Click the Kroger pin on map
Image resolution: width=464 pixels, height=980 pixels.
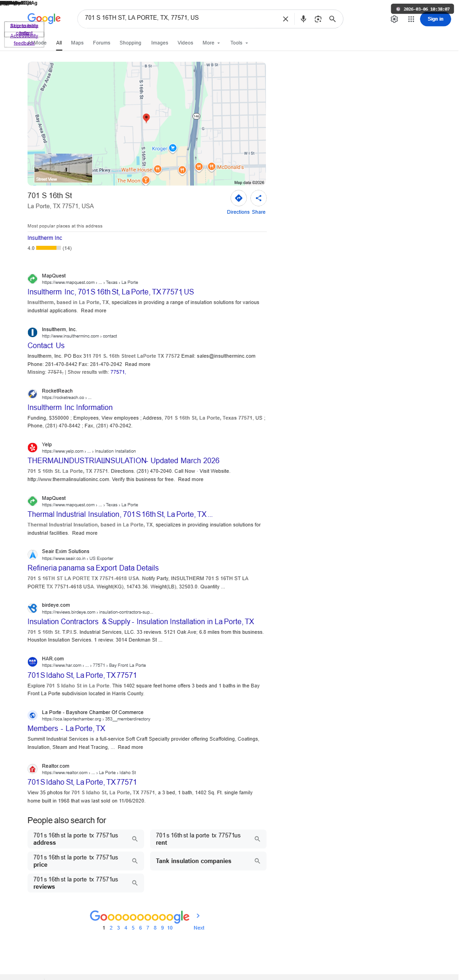[173, 148]
